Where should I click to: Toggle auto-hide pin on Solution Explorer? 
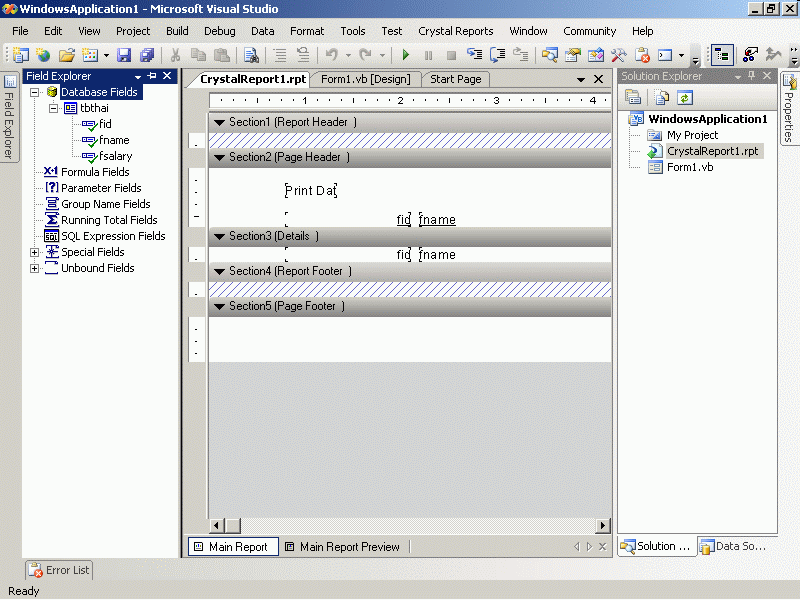tap(750, 76)
